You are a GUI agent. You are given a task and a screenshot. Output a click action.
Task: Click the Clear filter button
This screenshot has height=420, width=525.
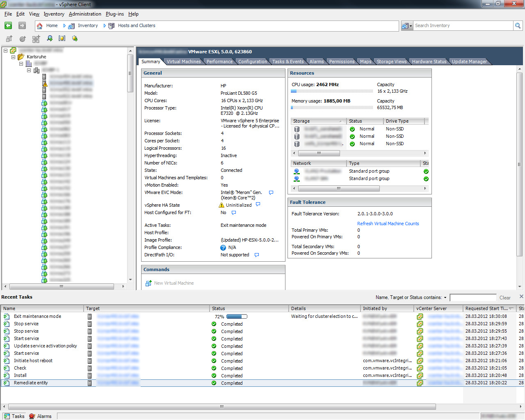505,298
